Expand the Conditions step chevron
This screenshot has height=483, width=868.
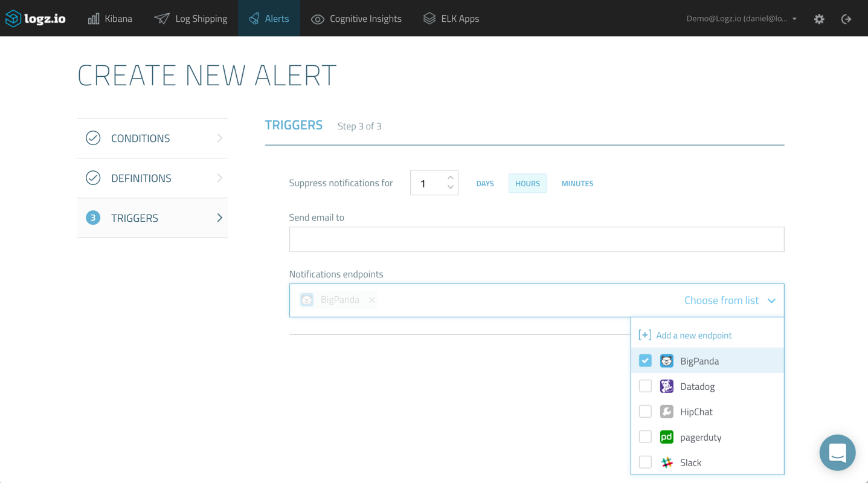[x=220, y=138]
